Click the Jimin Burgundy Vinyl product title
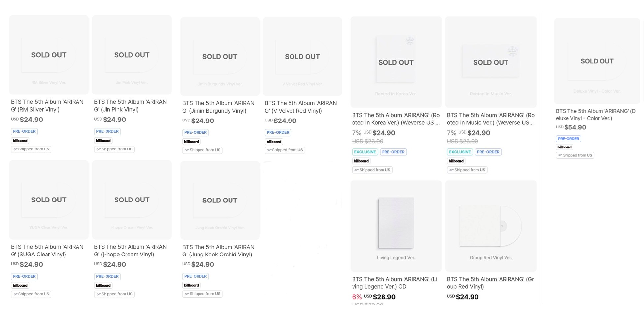Image resolution: width=644 pixels, height=322 pixels. click(218, 107)
